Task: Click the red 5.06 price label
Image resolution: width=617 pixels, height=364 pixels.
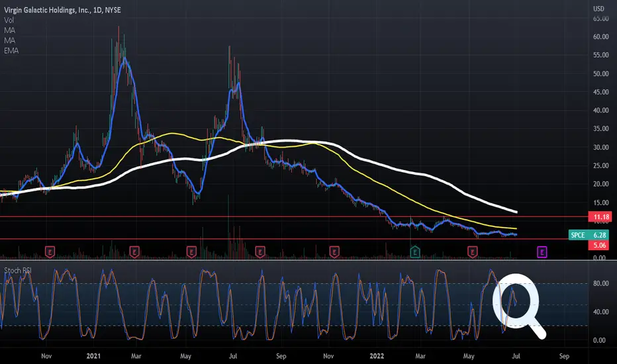Action: pos(599,245)
